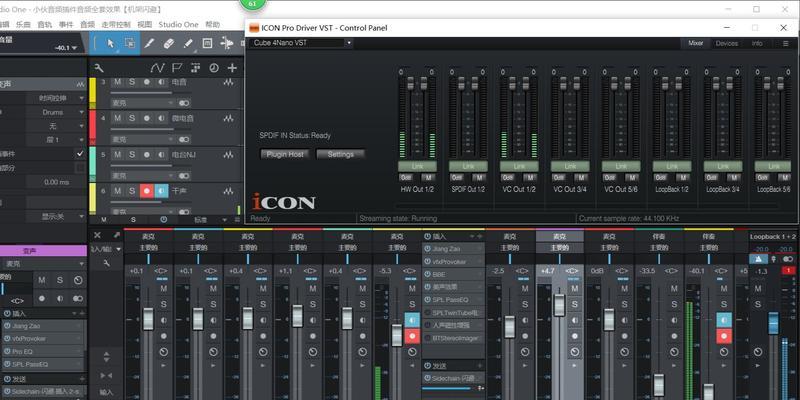
Task: Disable monitoring on track 6 干声
Action: pyautogui.click(x=161, y=191)
